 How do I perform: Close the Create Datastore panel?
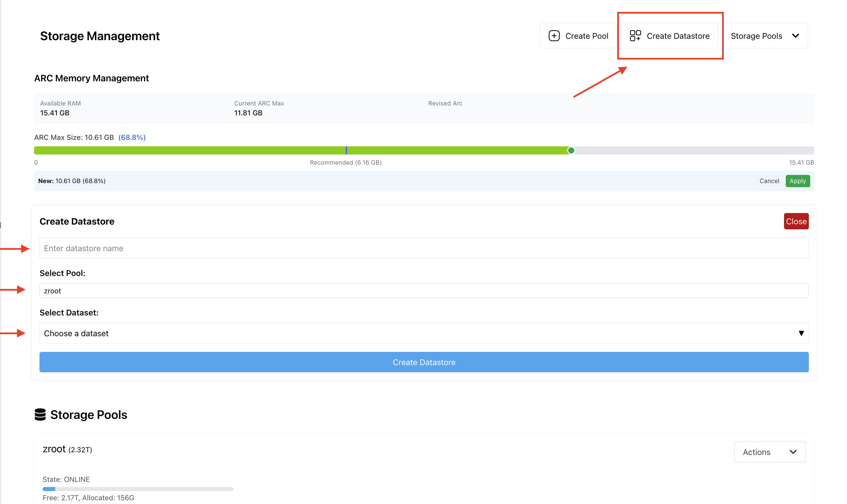pos(796,221)
